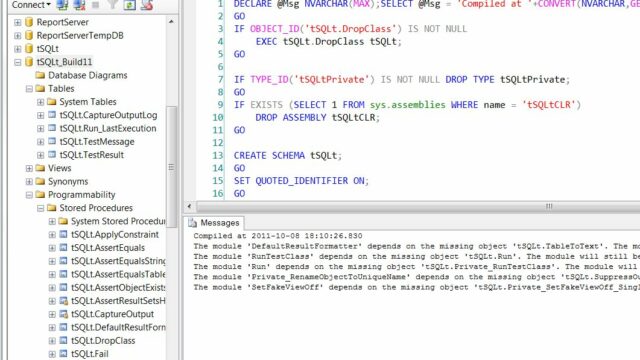Select tSQLt.AssertEqualsTable procedure

click(118, 274)
